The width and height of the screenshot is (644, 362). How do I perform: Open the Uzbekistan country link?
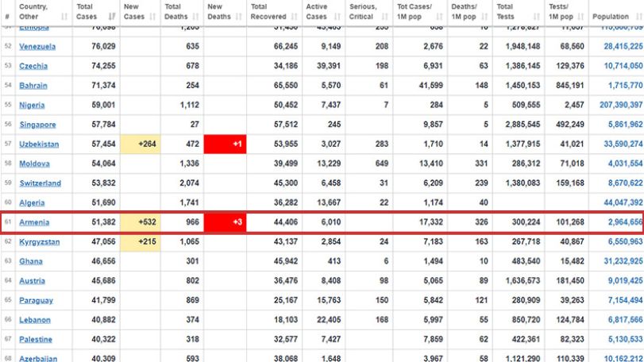point(39,144)
